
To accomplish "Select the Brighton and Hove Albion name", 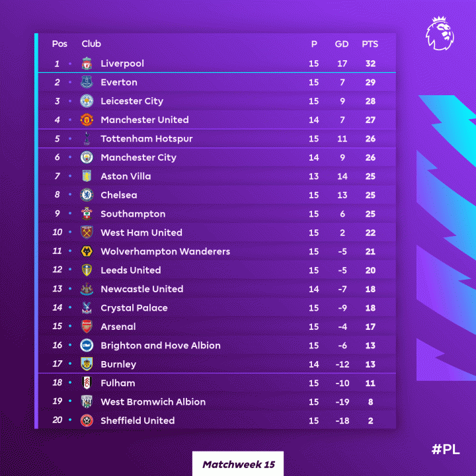I will pyautogui.click(x=160, y=345).
